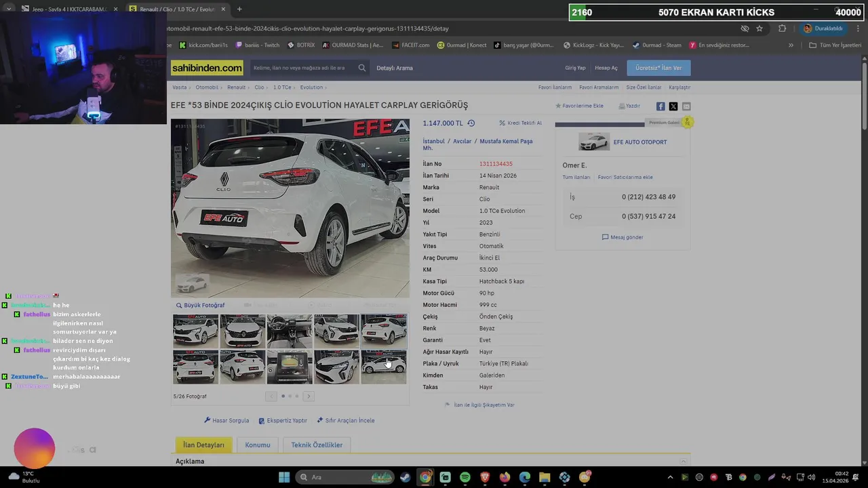Click the sahibinden.com logo
Viewport: 868px width, 488px height.
207,68
